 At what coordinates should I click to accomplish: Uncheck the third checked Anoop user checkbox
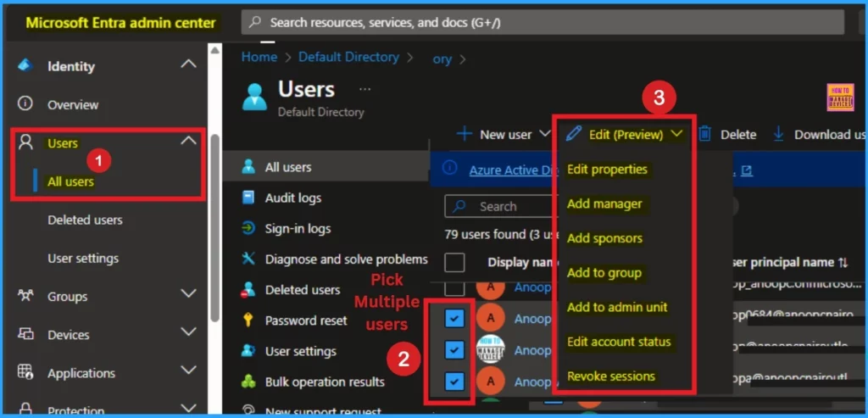click(454, 381)
